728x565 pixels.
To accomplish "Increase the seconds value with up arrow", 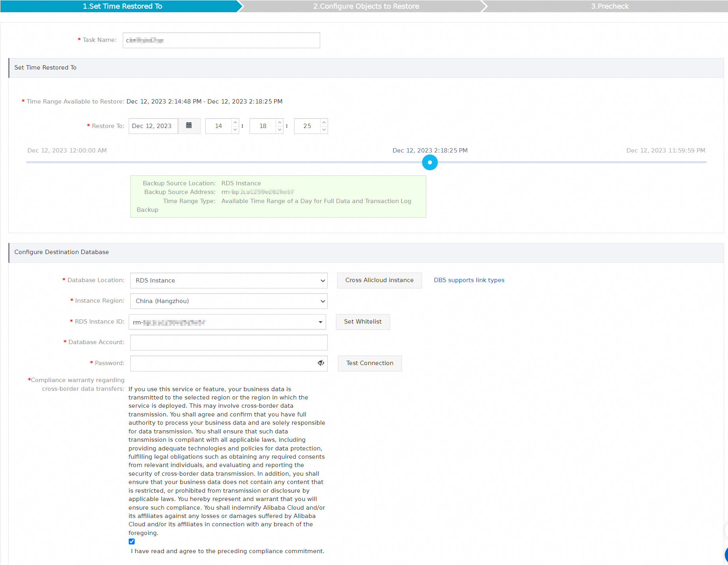I will click(x=324, y=122).
